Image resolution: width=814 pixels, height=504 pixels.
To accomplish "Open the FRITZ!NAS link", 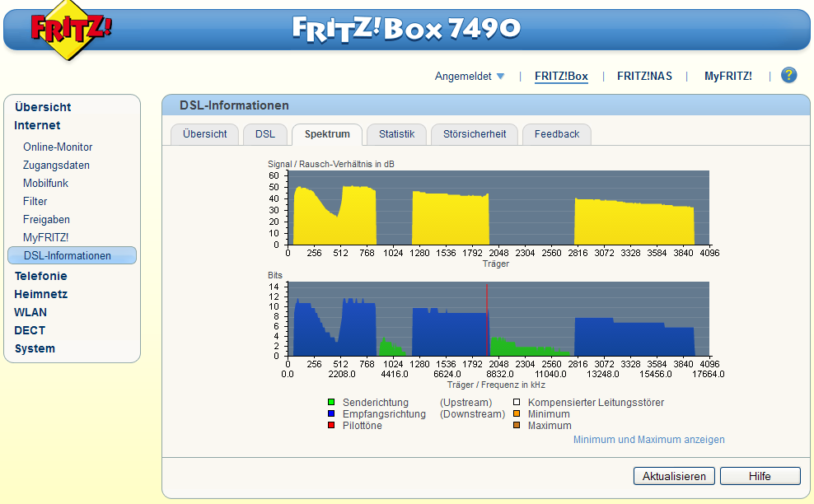I will (x=644, y=77).
